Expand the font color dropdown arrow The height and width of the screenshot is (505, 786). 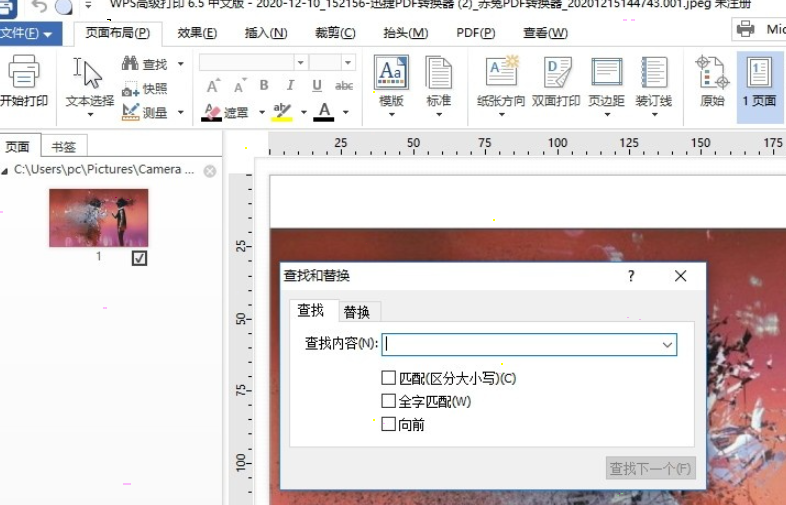pyautogui.click(x=346, y=112)
